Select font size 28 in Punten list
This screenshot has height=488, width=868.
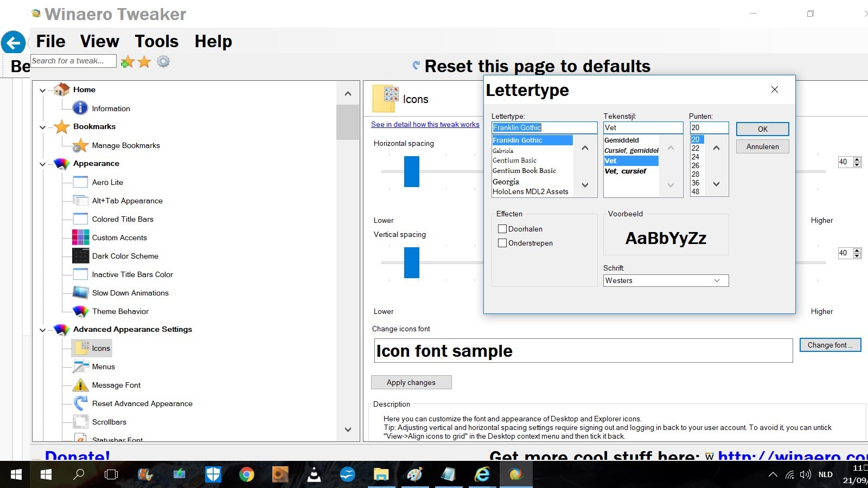696,174
